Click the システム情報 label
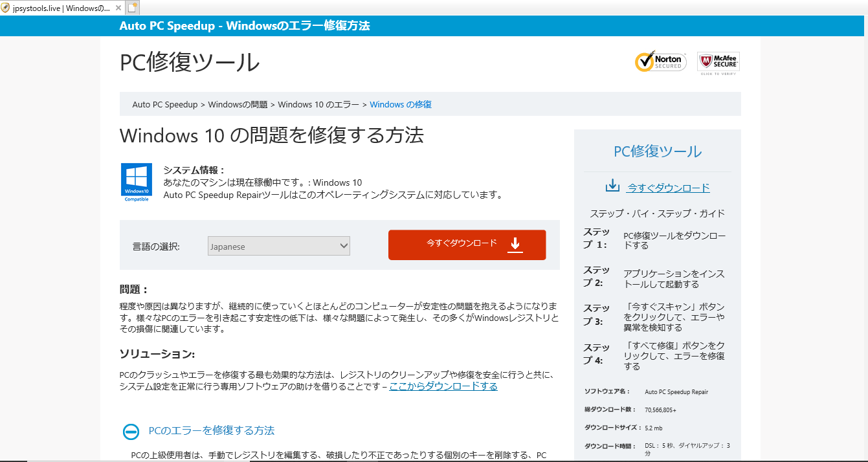The height and width of the screenshot is (462, 868). [194, 170]
